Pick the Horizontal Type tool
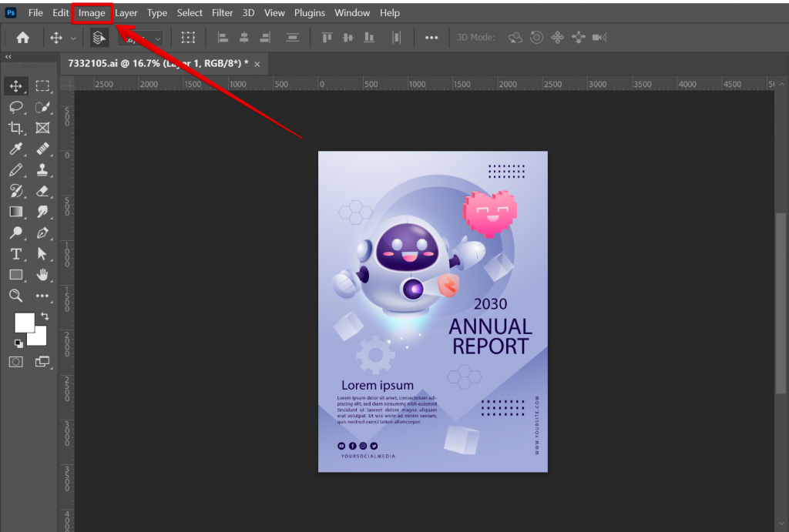 (x=15, y=254)
